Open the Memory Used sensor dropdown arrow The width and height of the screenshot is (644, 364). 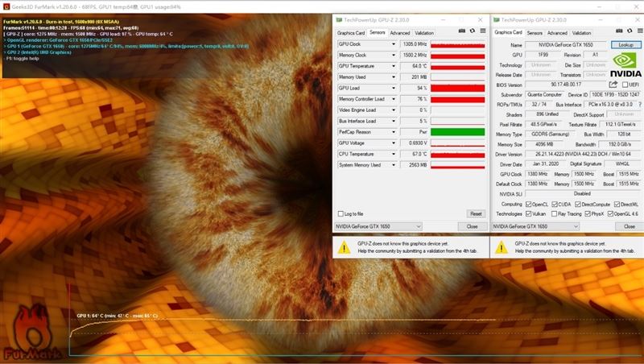click(x=394, y=77)
